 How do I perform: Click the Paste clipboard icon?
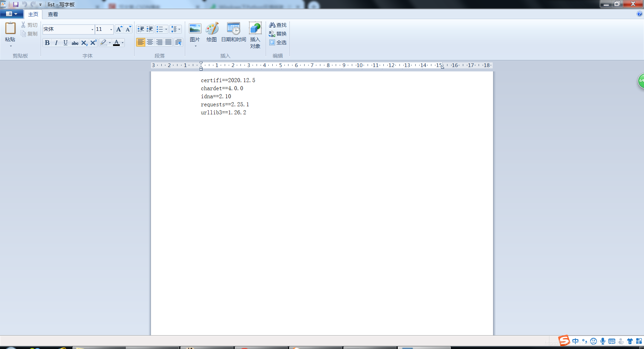click(10, 28)
